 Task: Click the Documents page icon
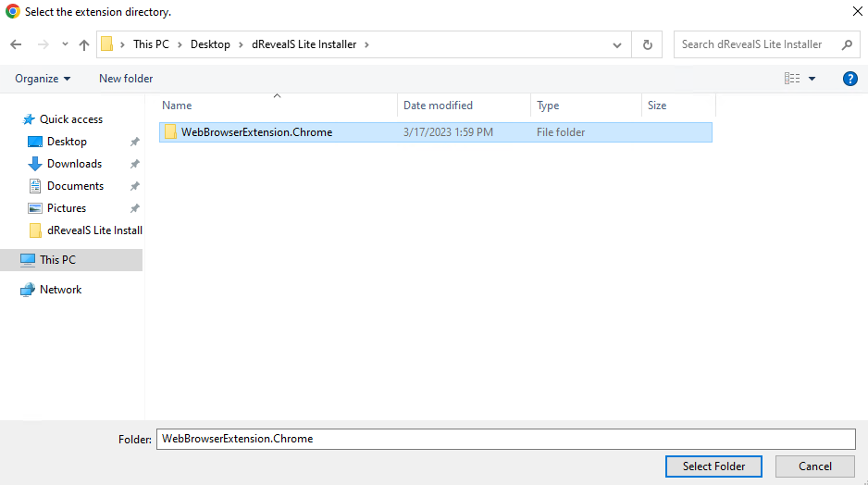tap(35, 186)
